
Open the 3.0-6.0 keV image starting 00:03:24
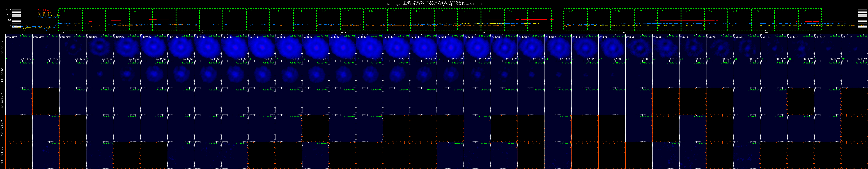point(747,48)
